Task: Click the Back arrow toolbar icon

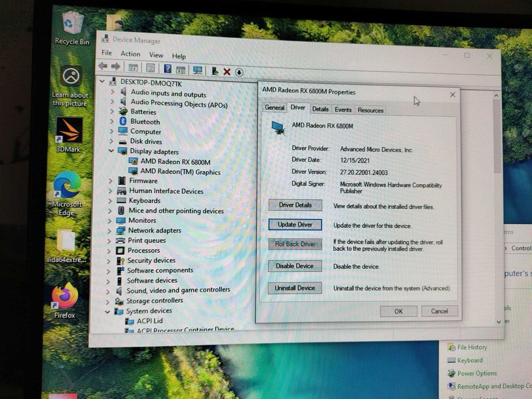Action: tap(103, 66)
